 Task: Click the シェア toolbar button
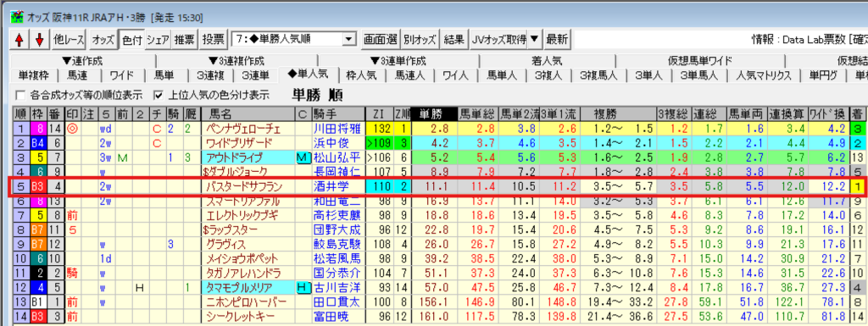158,39
